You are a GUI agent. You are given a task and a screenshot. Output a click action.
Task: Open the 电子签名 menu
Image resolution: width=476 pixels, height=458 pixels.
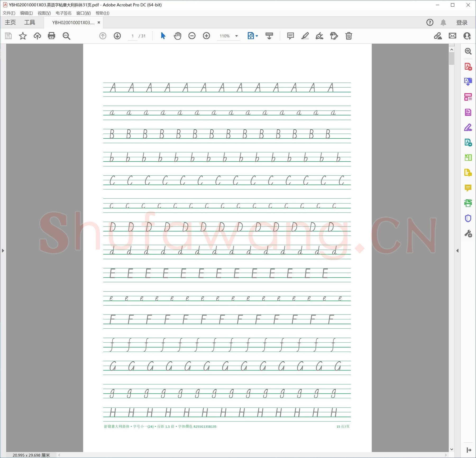63,13
